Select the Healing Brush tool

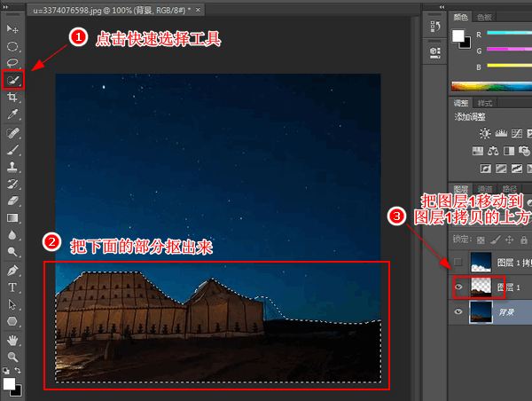pyautogui.click(x=12, y=133)
